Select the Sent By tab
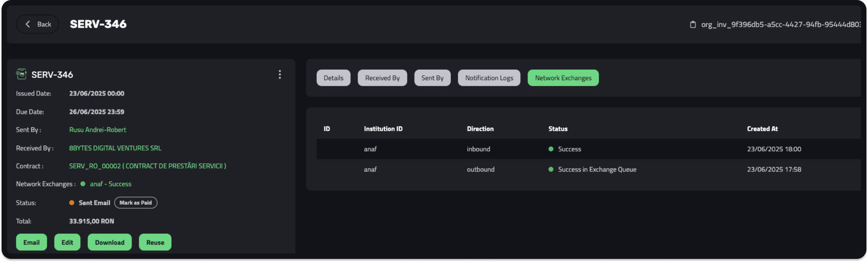 [432, 78]
